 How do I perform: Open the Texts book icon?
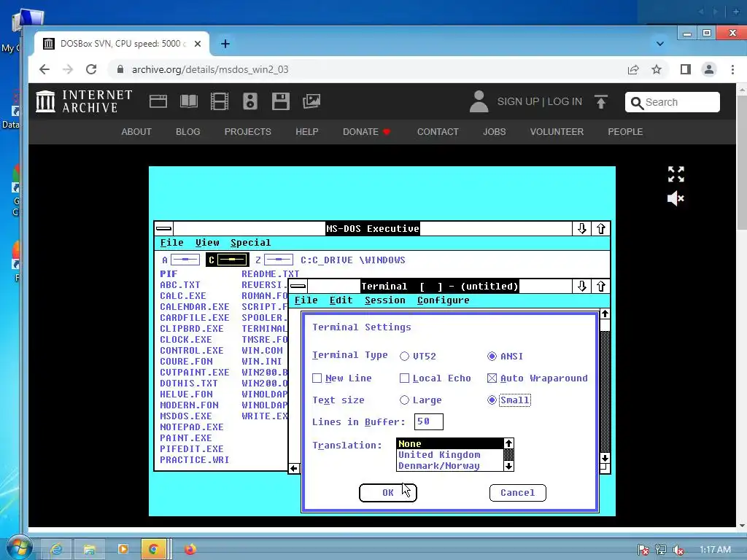click(x=189, y=101)
